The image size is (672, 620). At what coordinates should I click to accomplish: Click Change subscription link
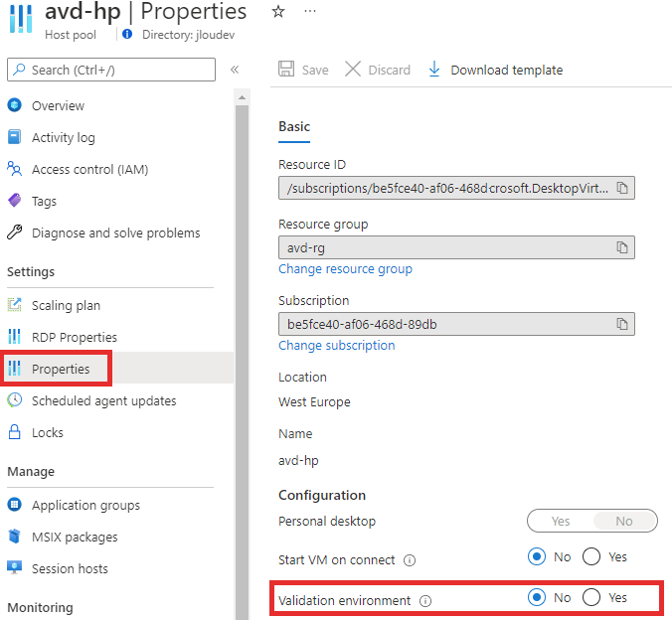(x=336, y=346)
